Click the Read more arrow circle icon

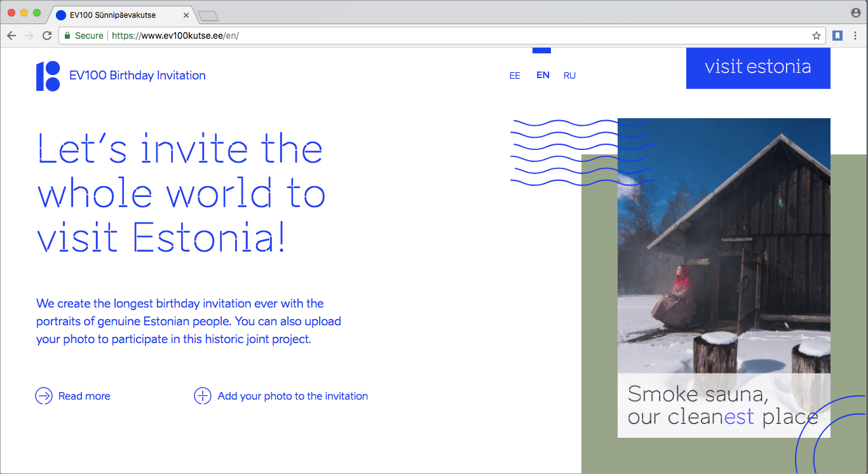pyautogui.click(x=44, y=396)
